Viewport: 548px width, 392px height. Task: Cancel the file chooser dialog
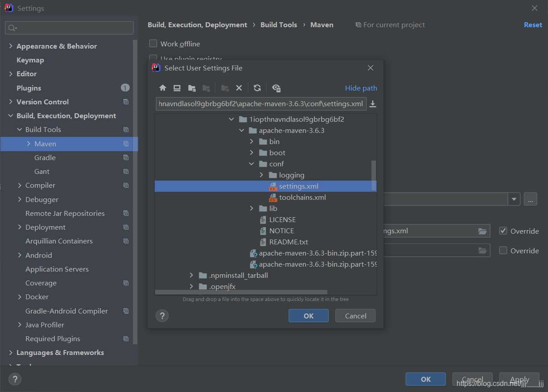(x=356, y=316)
